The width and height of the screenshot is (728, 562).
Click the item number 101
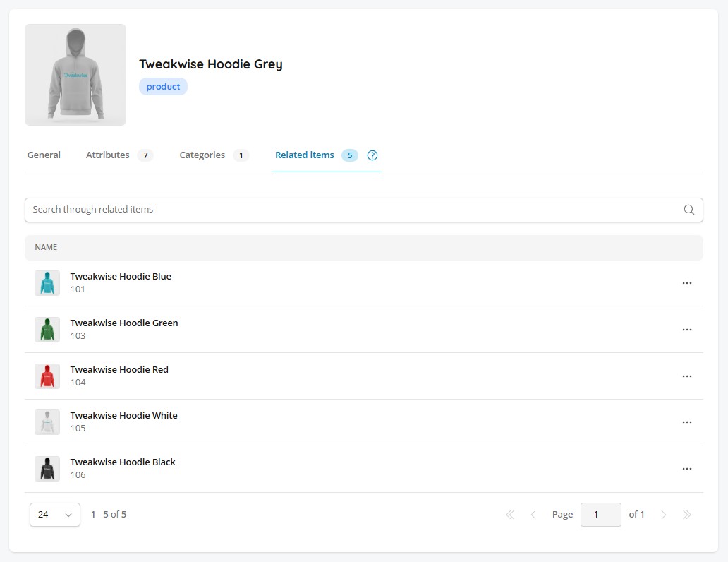[78, 289]
